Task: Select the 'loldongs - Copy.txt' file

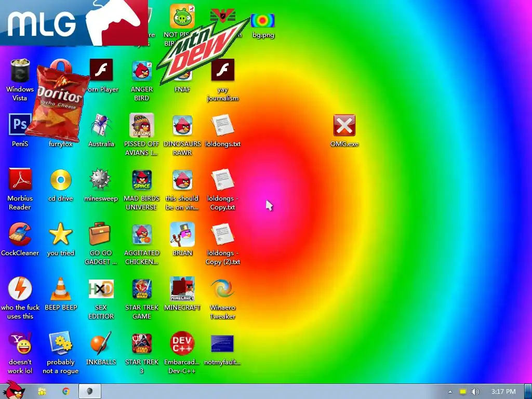Action: 222,180
